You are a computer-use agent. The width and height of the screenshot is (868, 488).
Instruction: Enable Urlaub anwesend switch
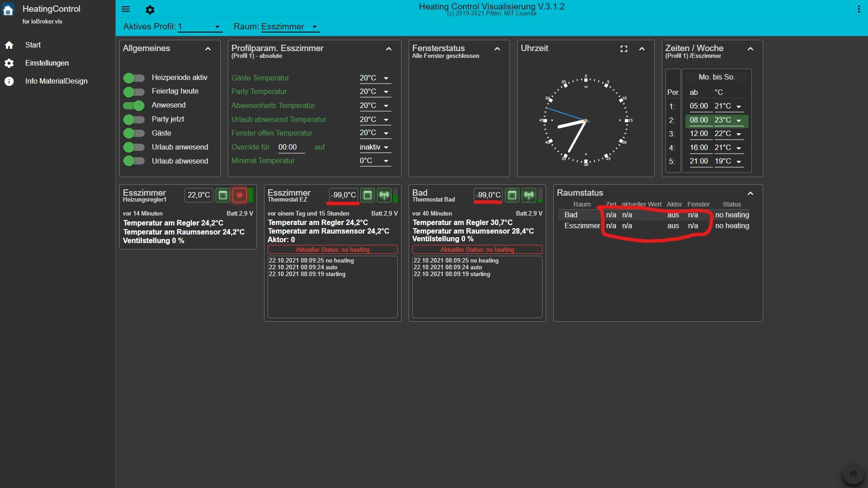pyautogui.click(x=134, y=147)
